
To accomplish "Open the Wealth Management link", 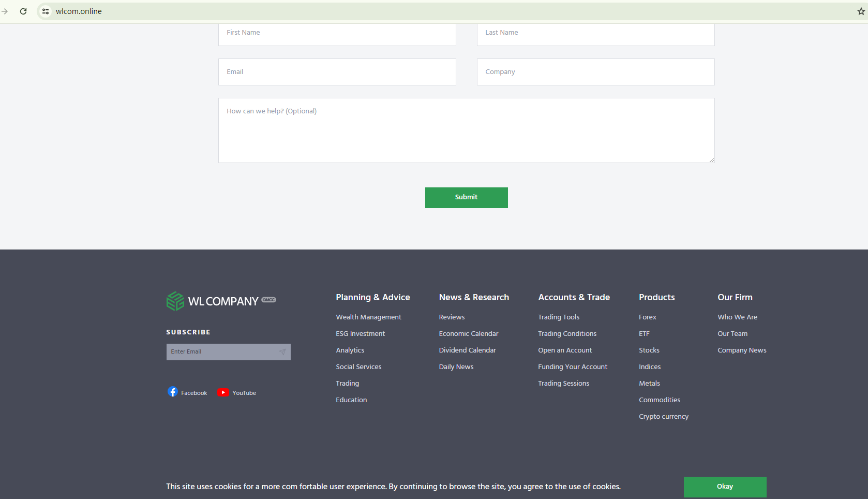I will pos(368,317).
